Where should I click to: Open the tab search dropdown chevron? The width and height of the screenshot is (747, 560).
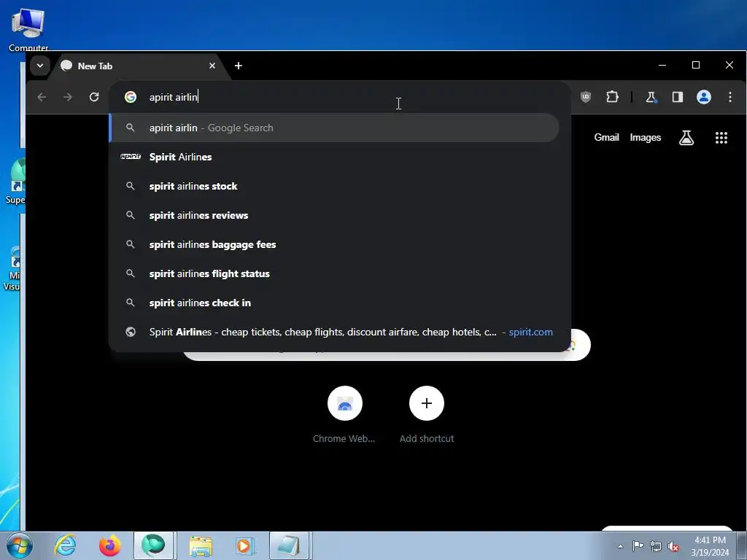(40, 66)
